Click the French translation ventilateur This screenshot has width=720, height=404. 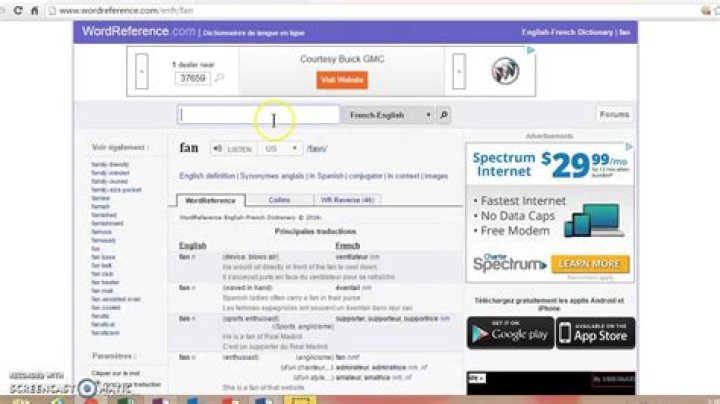click(352, 257)
